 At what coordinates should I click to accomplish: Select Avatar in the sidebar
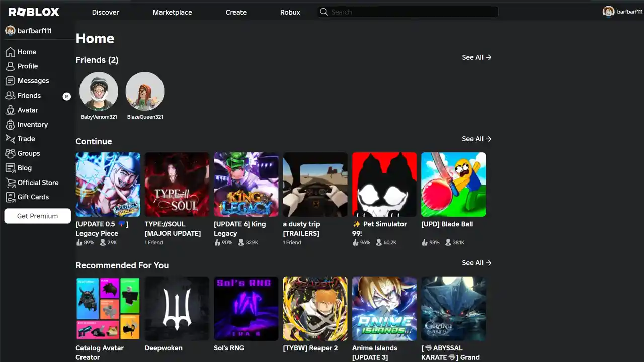(x=28, y=110)
